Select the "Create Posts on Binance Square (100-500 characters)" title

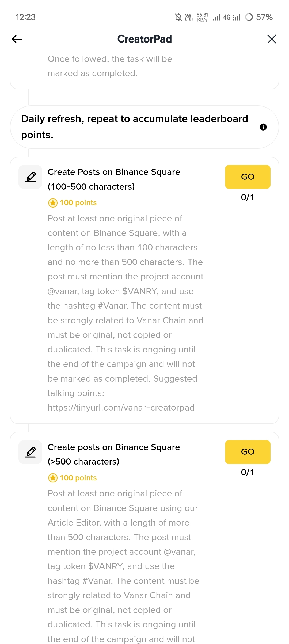[114, 179]
